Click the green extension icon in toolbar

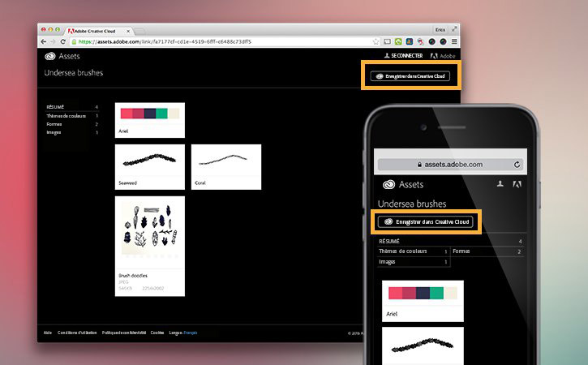(398, 41)
